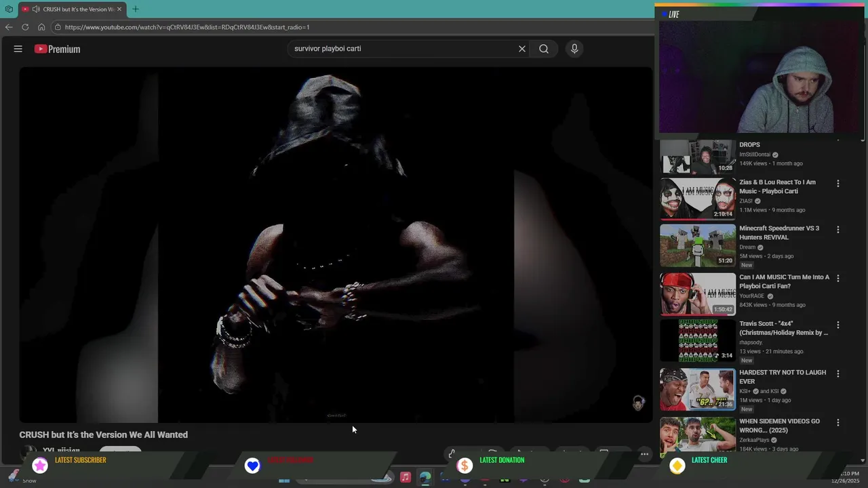Open the Minecraft Speedrunner thumbnail
The width and height of the screenshot is (868, 488).
pos(697,246)
